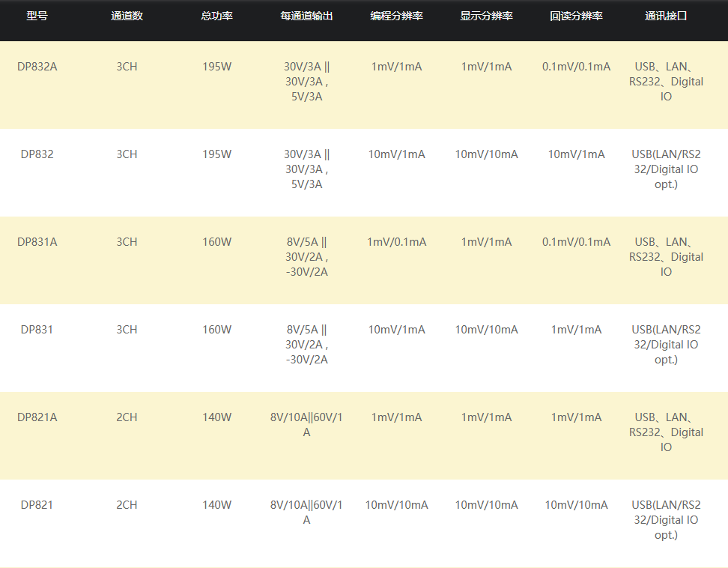This screenshot has width=728, height=568.
Task: Select the 195W cell in DP832A row
Action: [216, 67]
